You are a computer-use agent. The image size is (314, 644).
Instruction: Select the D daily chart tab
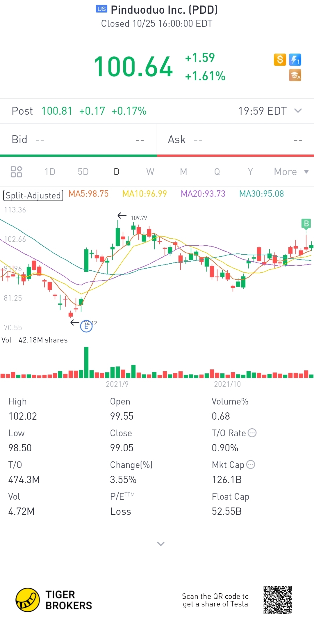(x=117, y=172)
